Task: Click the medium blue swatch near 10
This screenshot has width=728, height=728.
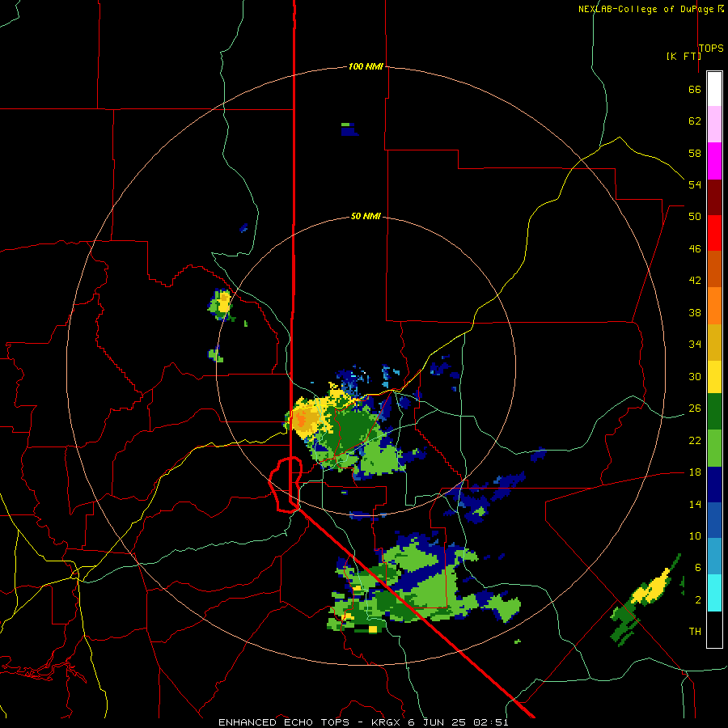Action: coord(714,521)
